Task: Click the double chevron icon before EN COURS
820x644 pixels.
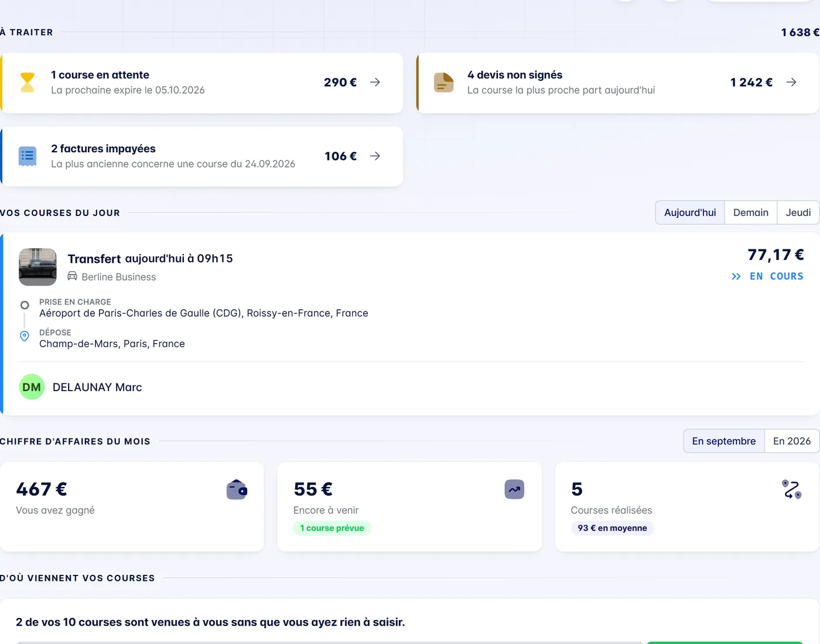Action: click(736, 276)
